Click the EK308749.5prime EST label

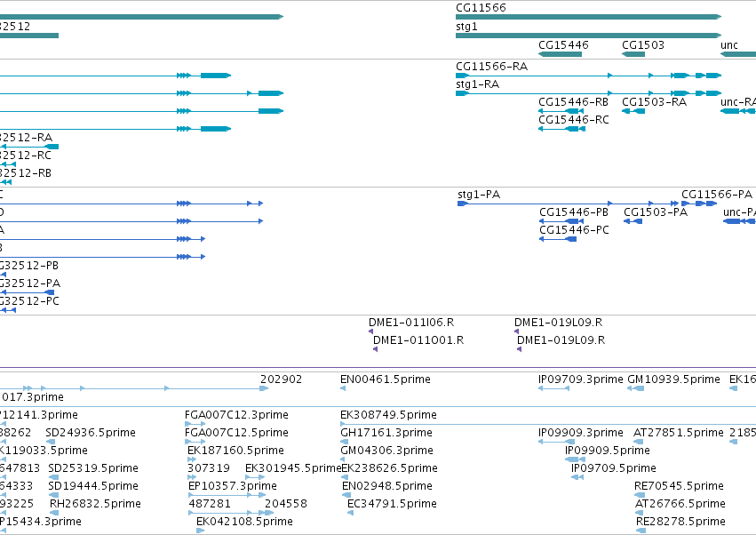(388, 415)
